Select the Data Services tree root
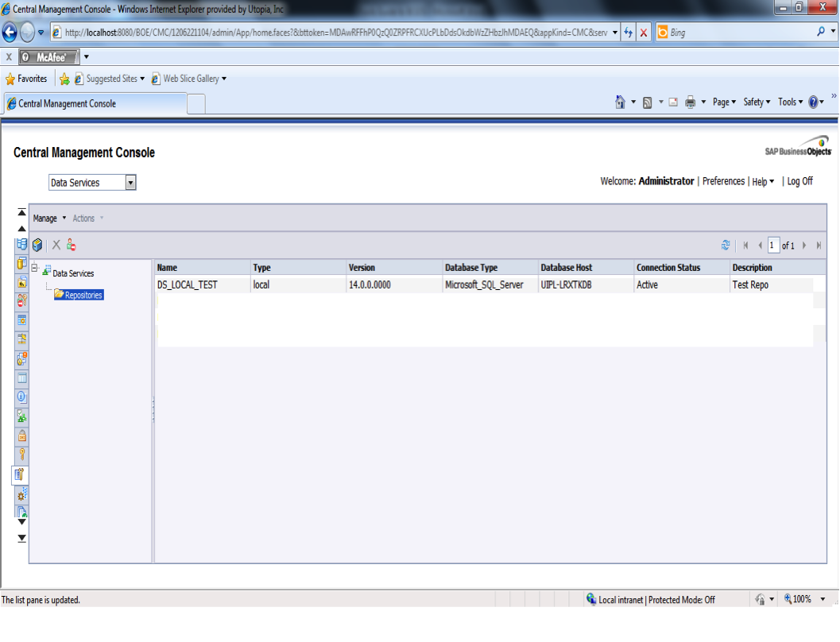 tap(68, 273)
